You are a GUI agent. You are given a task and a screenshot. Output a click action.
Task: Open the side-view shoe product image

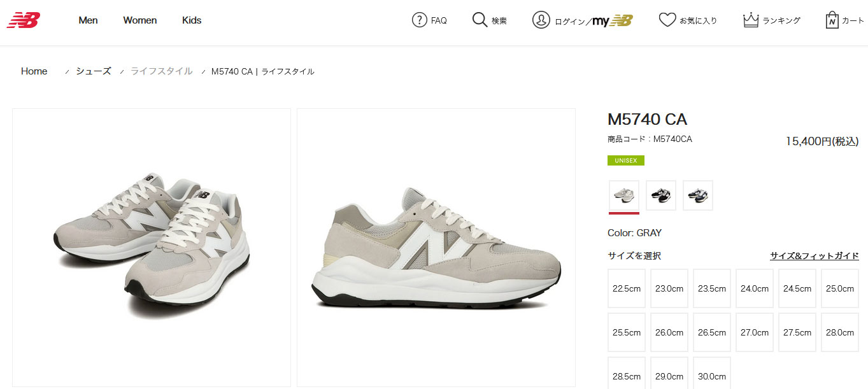pos(436,248)
